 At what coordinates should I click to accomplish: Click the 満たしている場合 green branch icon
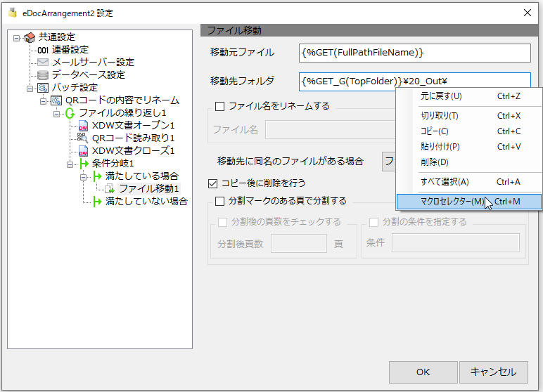(97, 176)
